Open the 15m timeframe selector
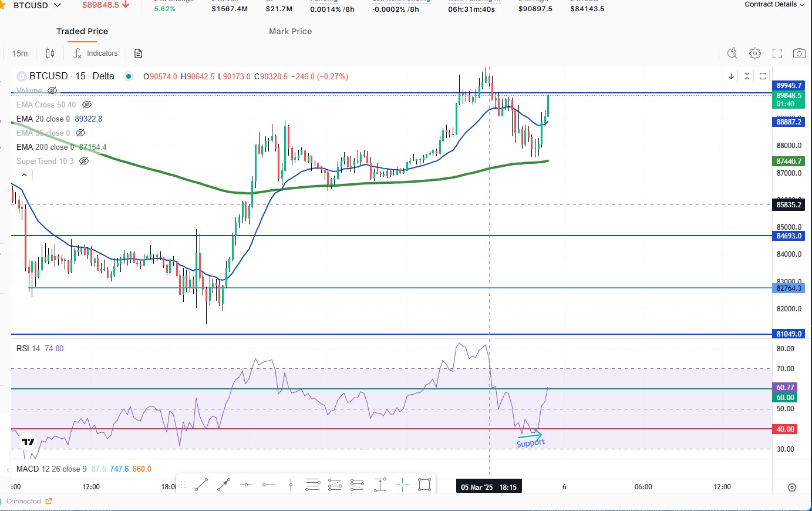This screenshot has width=812, height=511. coord(19,53)
